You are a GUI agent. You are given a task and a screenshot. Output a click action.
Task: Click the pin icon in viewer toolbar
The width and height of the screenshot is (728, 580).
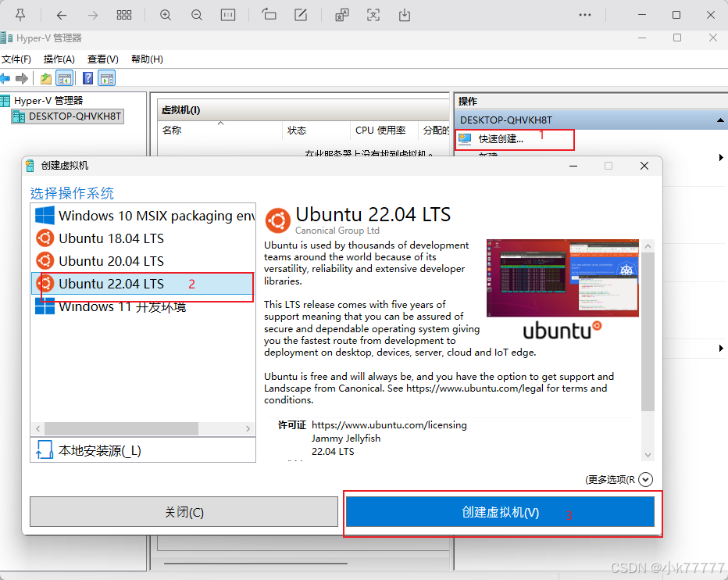(20, 15)
